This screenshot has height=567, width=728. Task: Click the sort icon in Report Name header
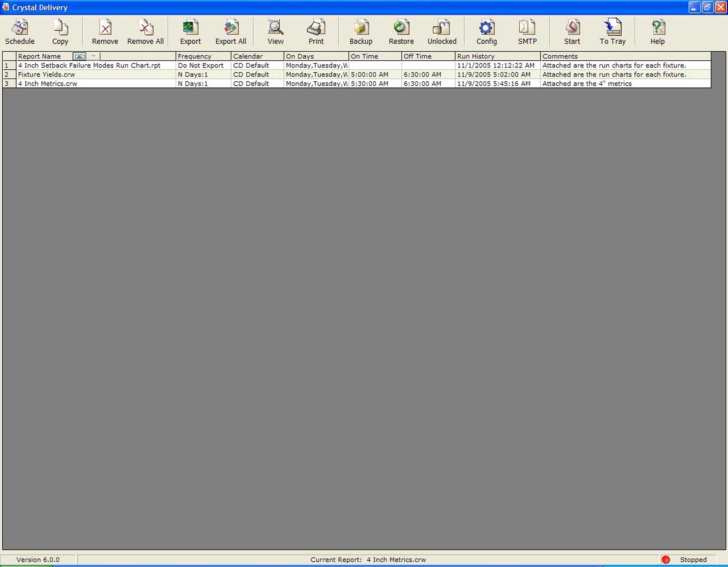pos(80,56)
